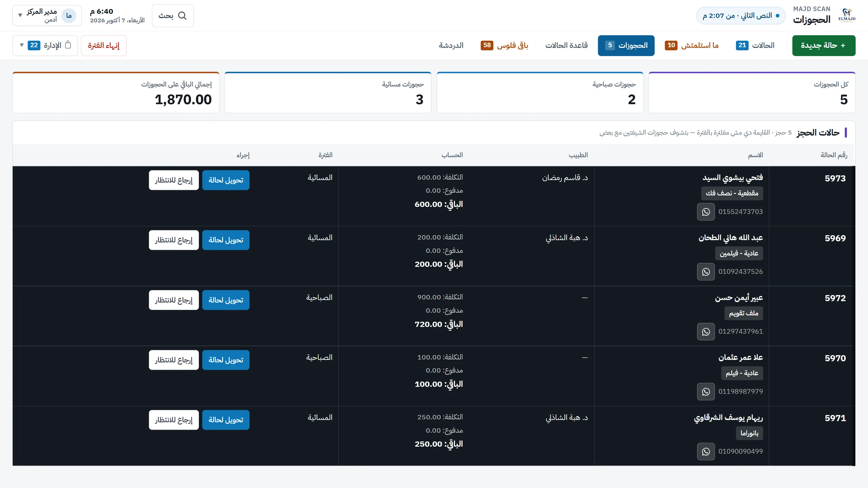Viewport: 868px width, 488px height.
Task: Click patient name فتحي بيشوي السيد
Action: click(732, 178)
